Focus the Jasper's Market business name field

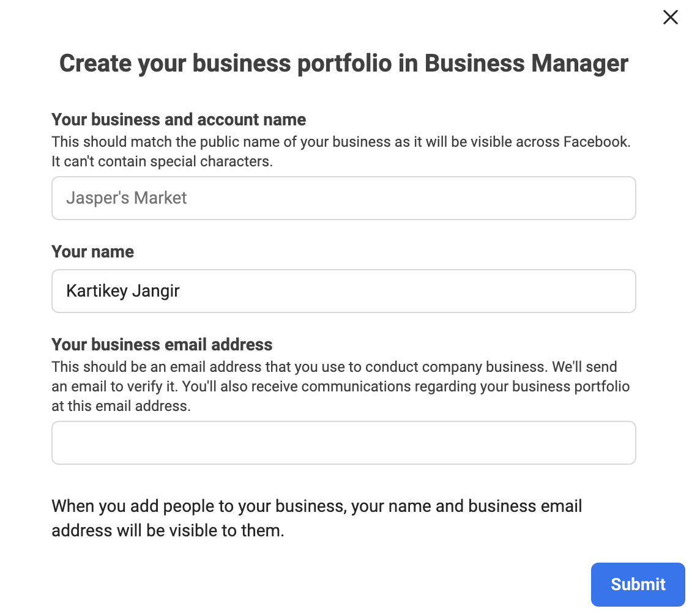coord(343,198)
